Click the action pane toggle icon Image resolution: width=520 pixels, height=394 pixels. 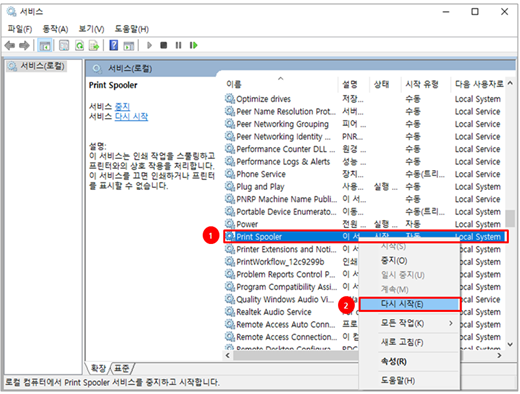point(129,45)
